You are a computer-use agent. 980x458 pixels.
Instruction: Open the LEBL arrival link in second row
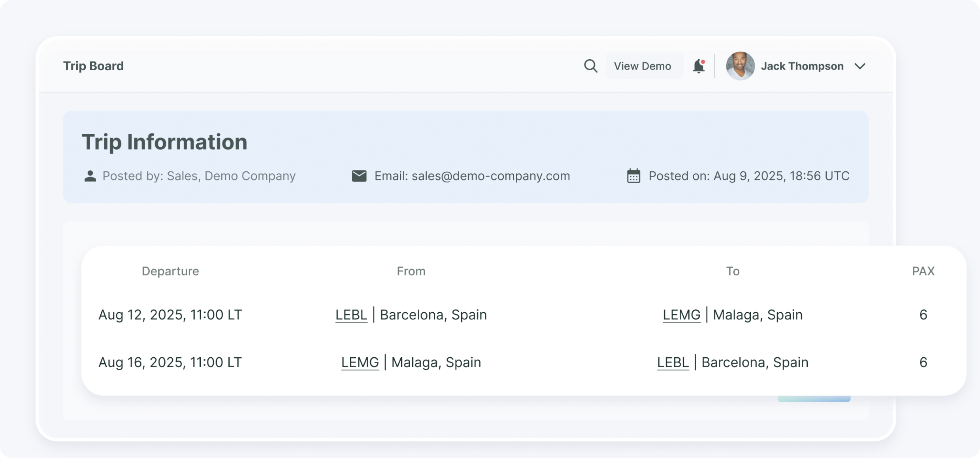tap(673, 362)
